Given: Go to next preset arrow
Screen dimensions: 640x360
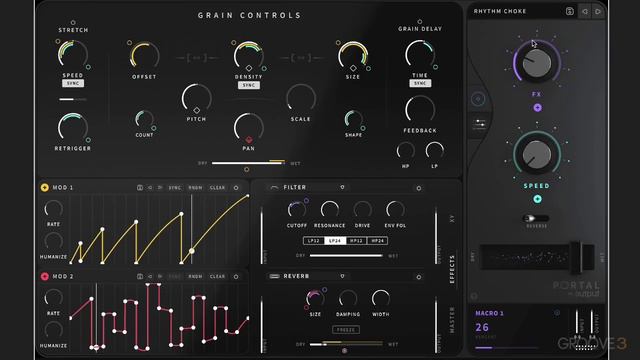Looking at the screenshot, I should coord(598,11).
